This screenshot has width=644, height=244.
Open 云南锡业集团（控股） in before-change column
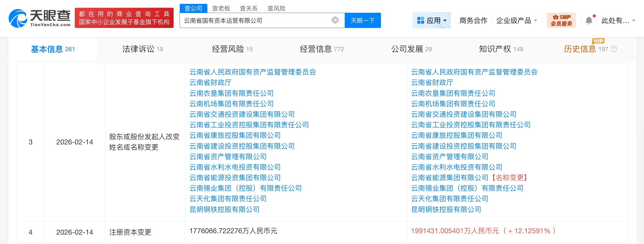click(246, 188)
